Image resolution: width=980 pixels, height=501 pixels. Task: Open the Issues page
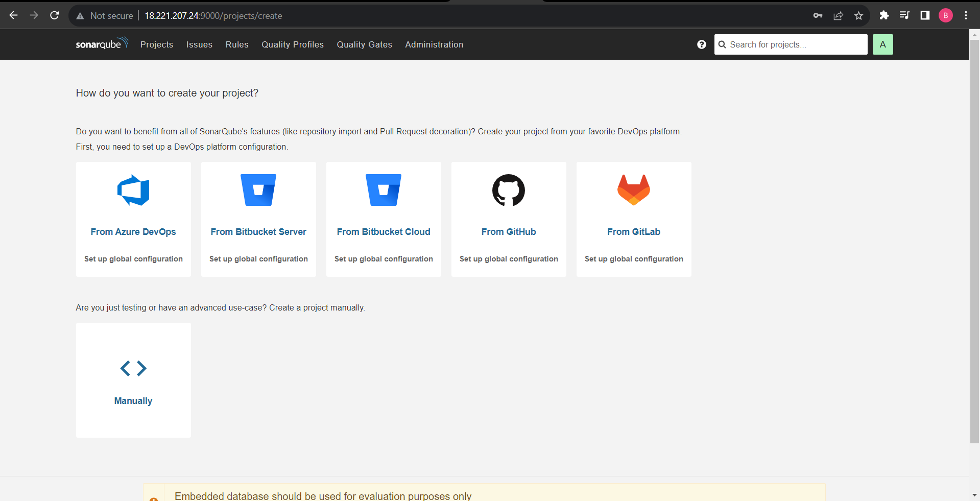pyautogui.click(x=199, y=44)
